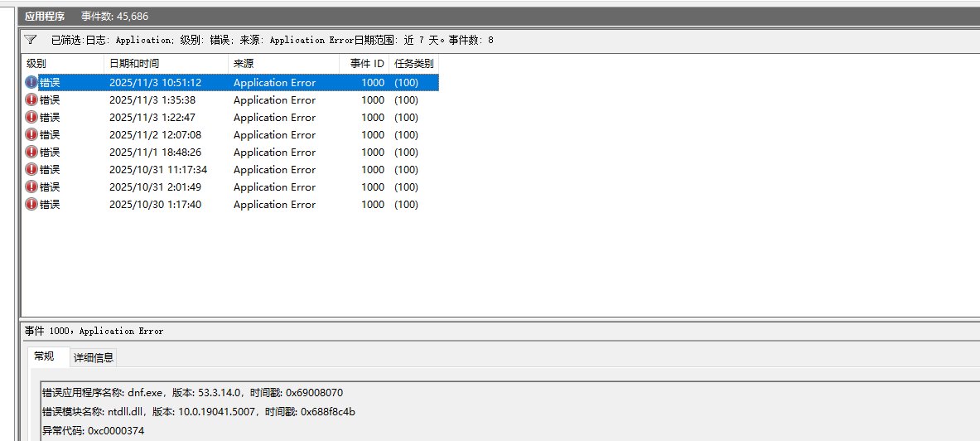Sort events by the 日期和时间 column

tap(166, 64)
